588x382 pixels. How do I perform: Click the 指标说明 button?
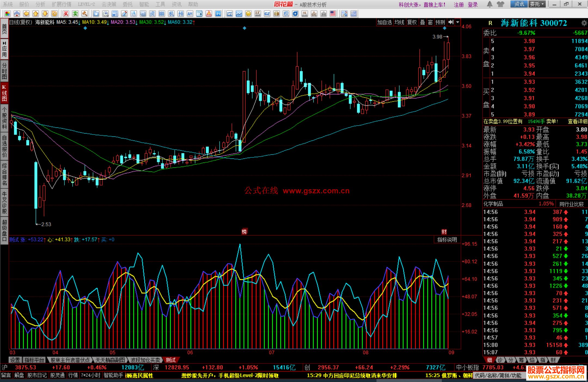point(447,240)
